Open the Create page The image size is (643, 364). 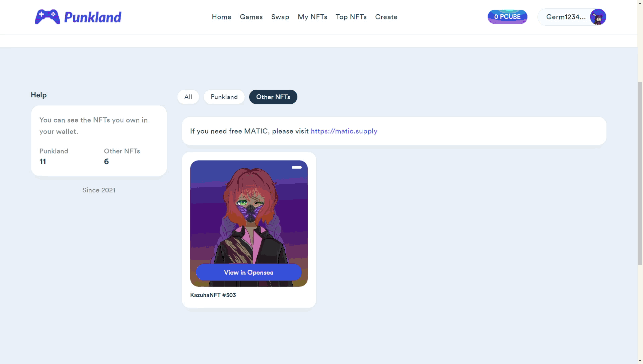coord(386,17)
